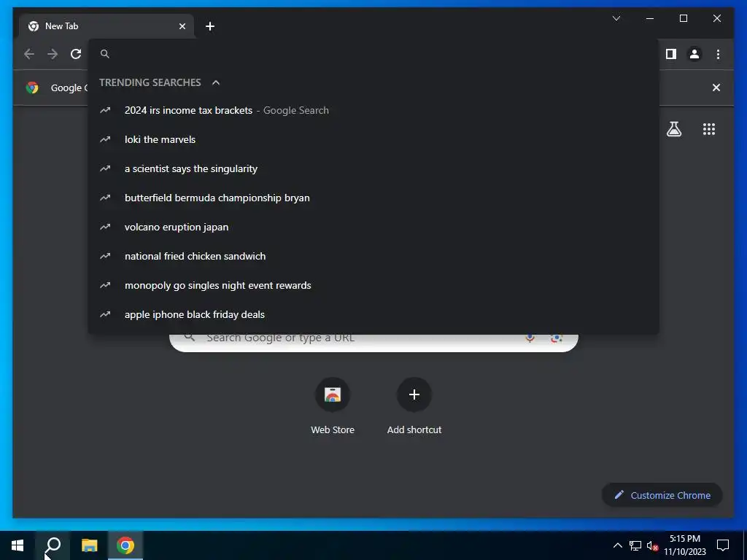Click the muted volume tray icon
Viewport: 747px width, 560px height.
pos(652,545)
